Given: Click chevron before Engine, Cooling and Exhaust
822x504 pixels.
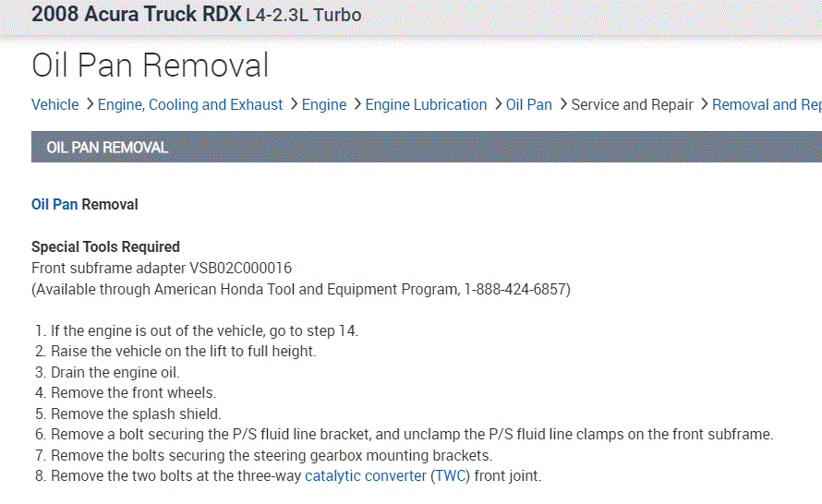Looking at the screenshot, I should pyautogui.click(x=90, y=105).
